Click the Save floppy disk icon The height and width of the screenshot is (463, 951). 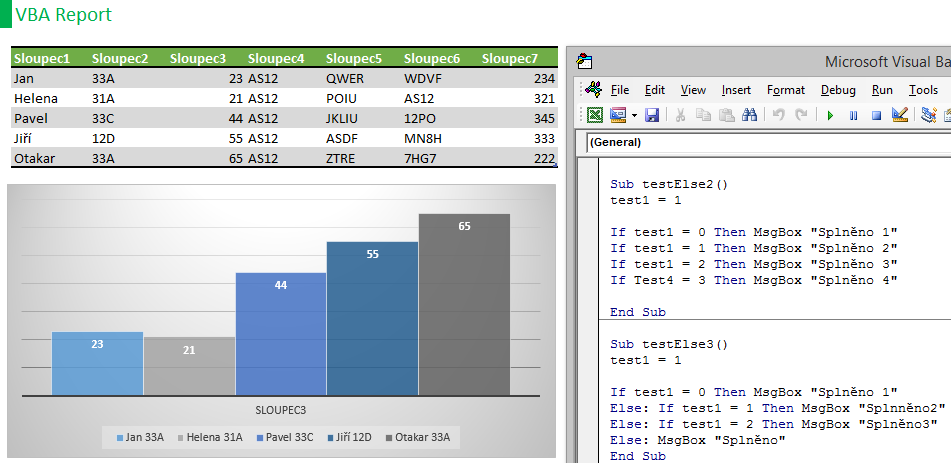point(652,115)
